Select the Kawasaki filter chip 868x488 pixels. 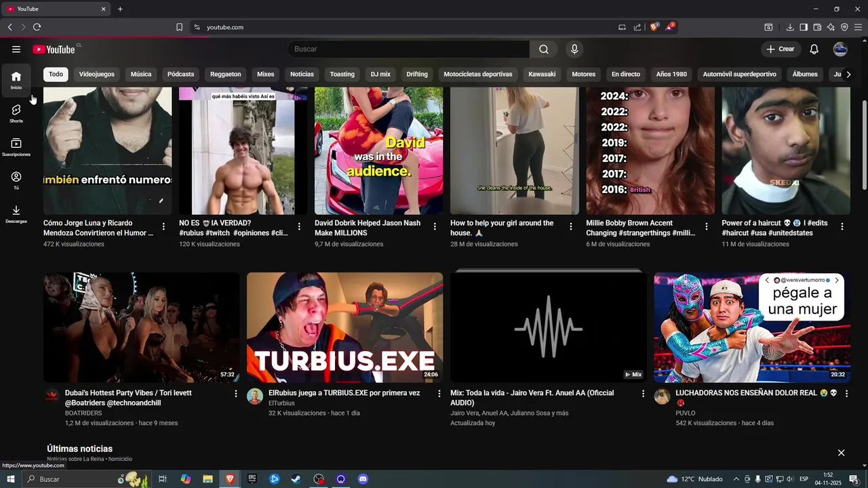(542, 75)
